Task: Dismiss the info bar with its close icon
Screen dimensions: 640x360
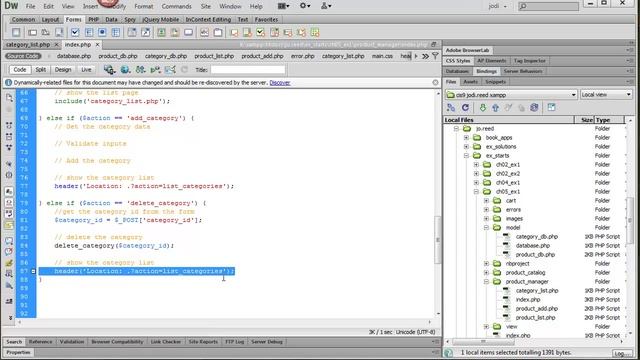Action: click(435, 82)
